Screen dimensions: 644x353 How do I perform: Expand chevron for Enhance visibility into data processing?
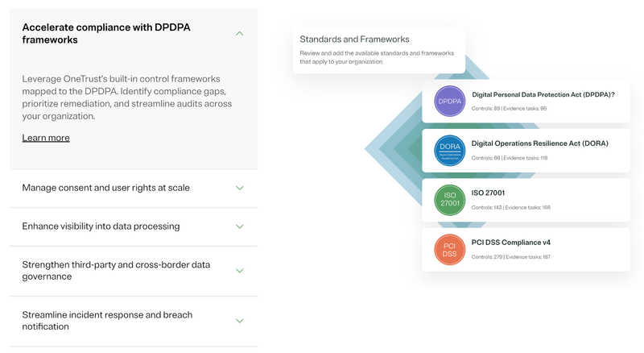point(239,226)
